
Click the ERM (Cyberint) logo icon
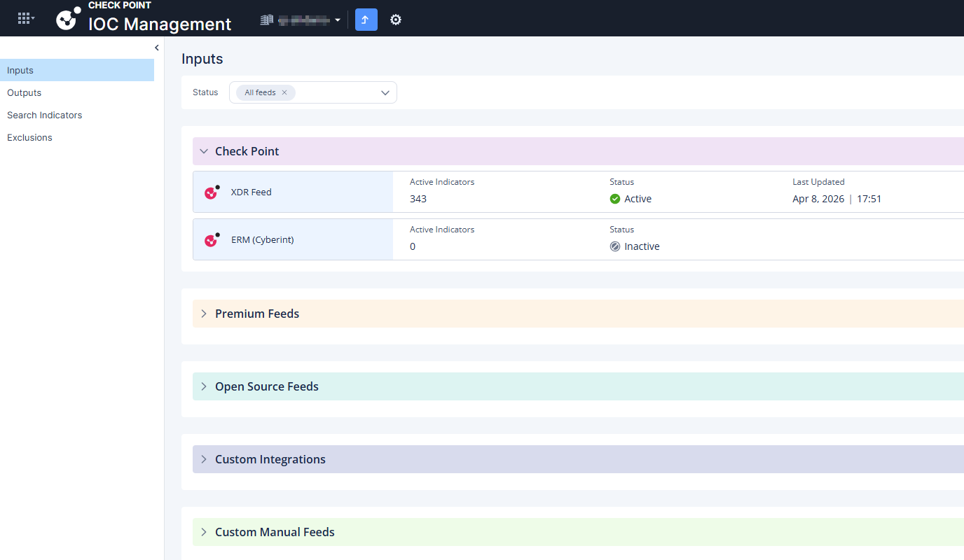coord(212,239)
